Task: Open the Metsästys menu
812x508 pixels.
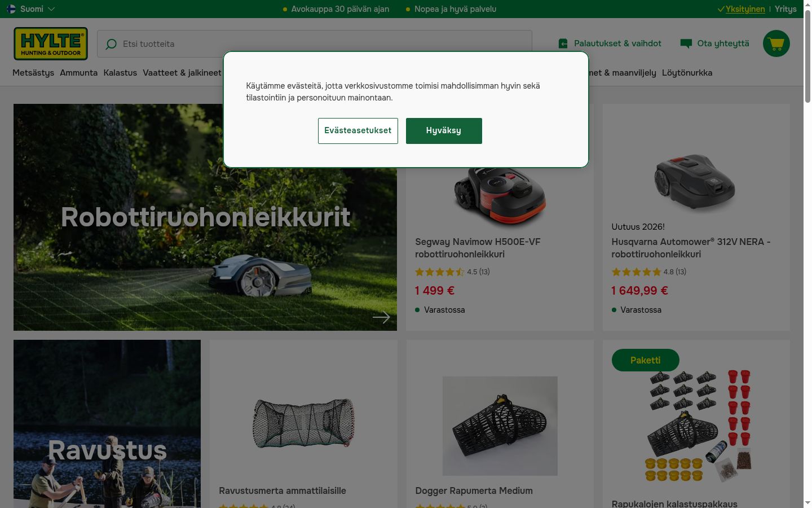Action: tap(33, 73)
